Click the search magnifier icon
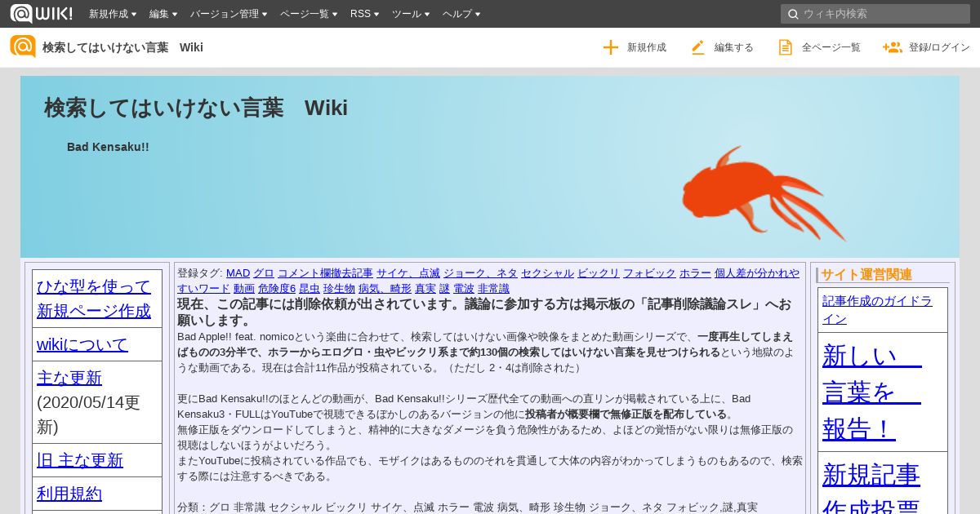Screen dimensions: 980x514 point(792,14)
